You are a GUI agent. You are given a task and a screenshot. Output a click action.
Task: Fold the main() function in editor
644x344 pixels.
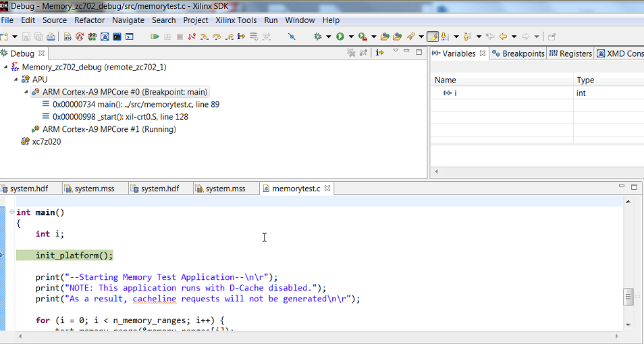12,212
